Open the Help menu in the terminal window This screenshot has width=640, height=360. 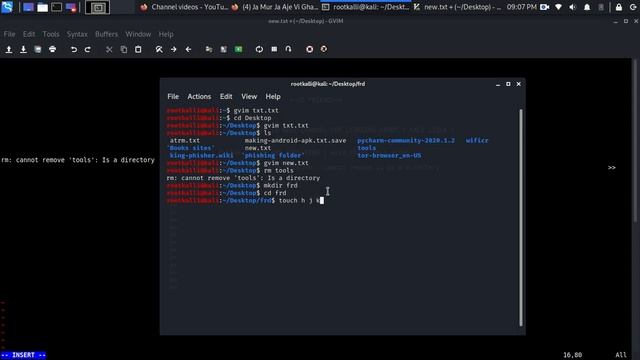273,97
